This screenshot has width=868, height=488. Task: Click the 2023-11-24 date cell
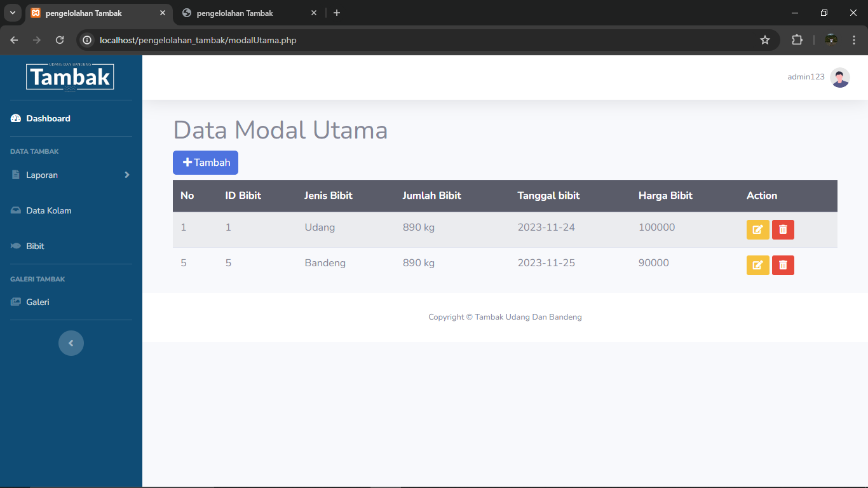pyautogui.click(x=546, y=227)
